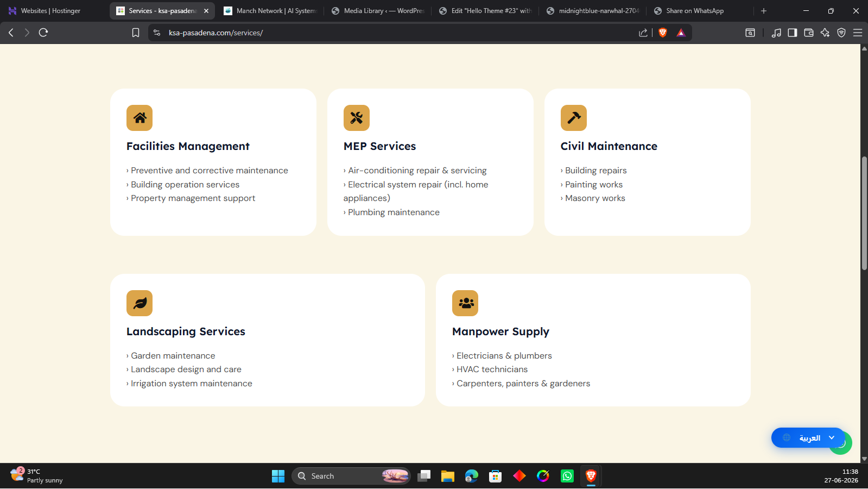
Task: Open a new browser tab
Action: click(764, 11)
